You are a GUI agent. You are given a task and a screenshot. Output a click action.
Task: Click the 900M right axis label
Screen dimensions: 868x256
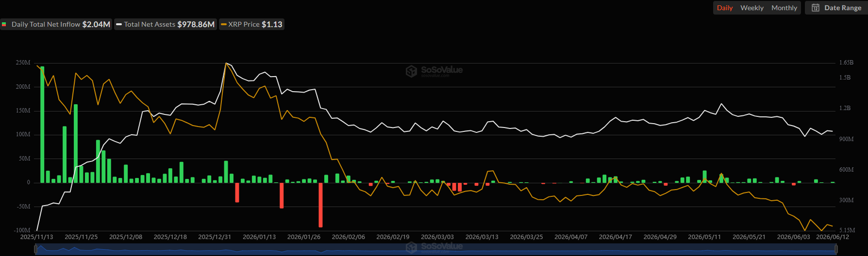click(x=846, y=139)
